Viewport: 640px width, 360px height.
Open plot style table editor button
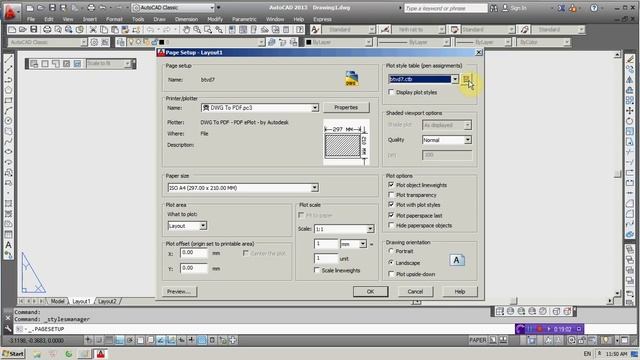(466, 79)
